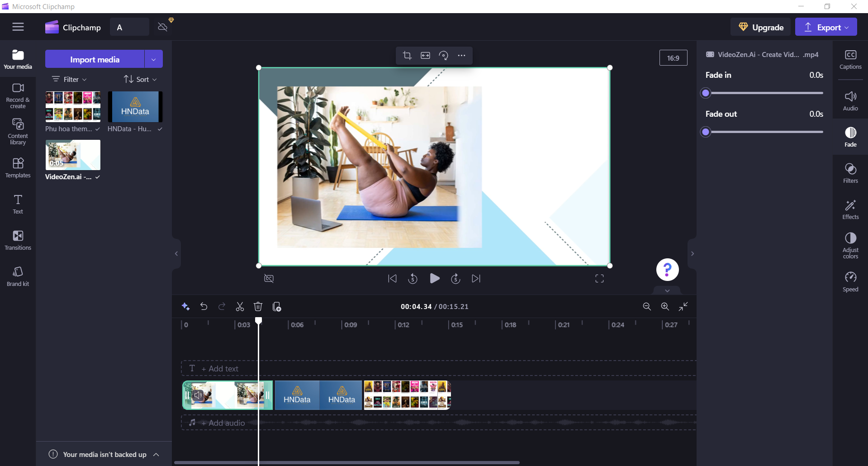Click Add text on the timeline
Image resolution: width=868 pixels, height=466 pixels.
(220, 369)
